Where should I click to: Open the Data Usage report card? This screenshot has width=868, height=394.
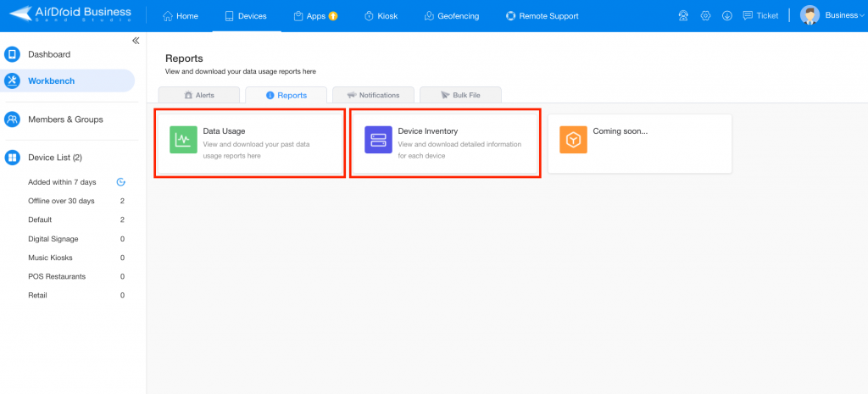(250, 143)
